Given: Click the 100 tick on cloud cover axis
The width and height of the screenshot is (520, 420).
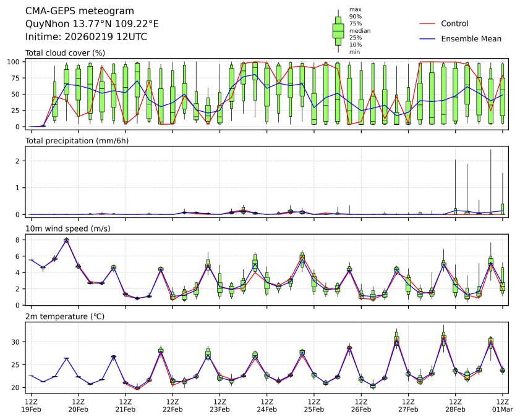Looking at the screenshot, I should click(x=15, y=62).
